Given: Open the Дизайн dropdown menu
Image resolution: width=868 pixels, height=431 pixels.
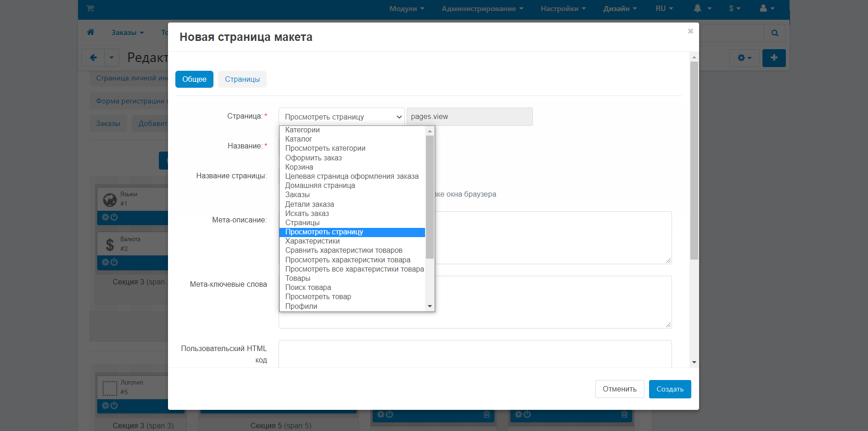Looking at the screenshot, I should [620, 9].
